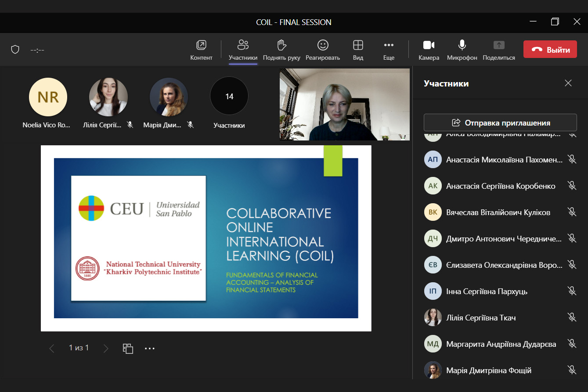
Task: Raise hand with Поднять руку icon
Action: pyautogui.click(x=281, y=45)
